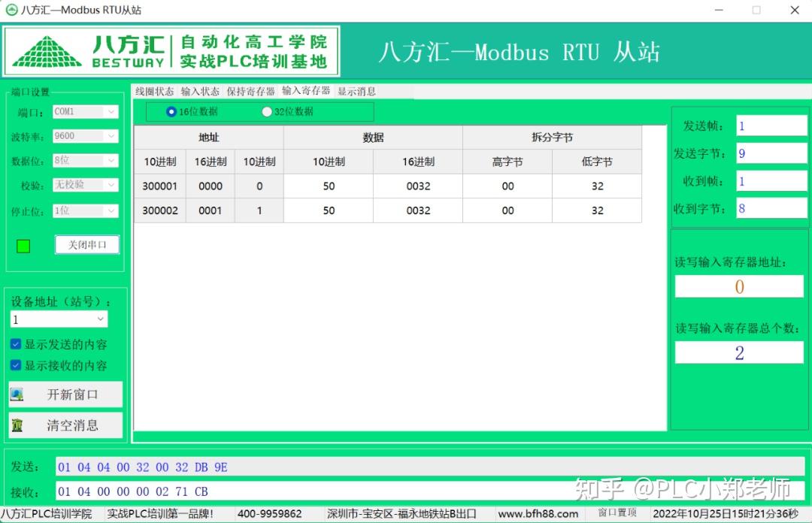Screen dimensions: 812x523
Task: Click the 读写输入寄存器地址 input field
Action: pyautogui.click(x=739, y=286)
